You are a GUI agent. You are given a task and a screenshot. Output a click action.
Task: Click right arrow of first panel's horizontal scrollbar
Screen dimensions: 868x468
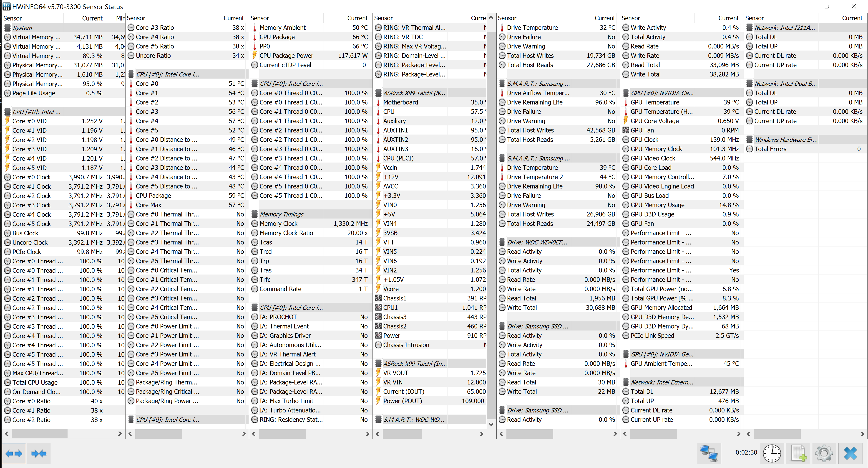point(120,434)
